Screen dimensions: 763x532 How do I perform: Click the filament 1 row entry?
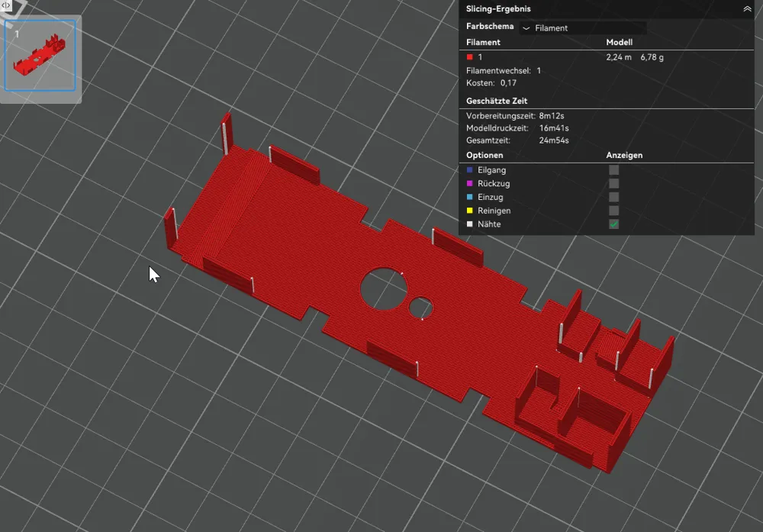pos(479,56)
